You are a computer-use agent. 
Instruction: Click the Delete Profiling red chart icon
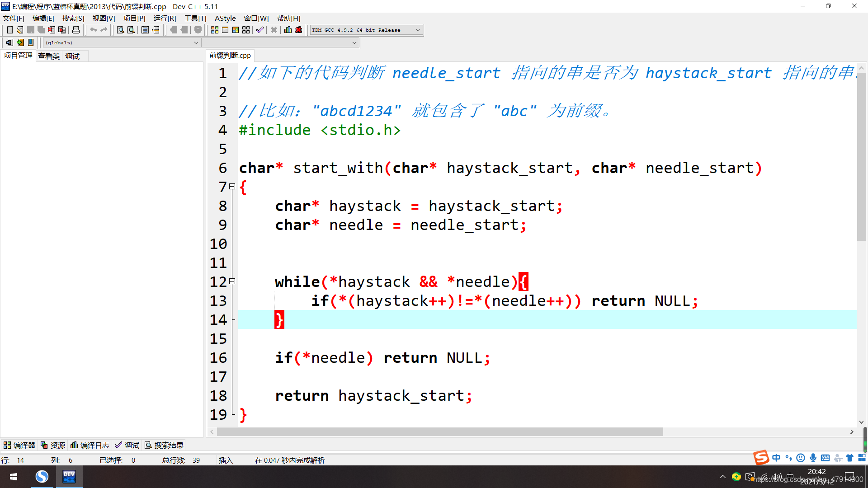298,30
